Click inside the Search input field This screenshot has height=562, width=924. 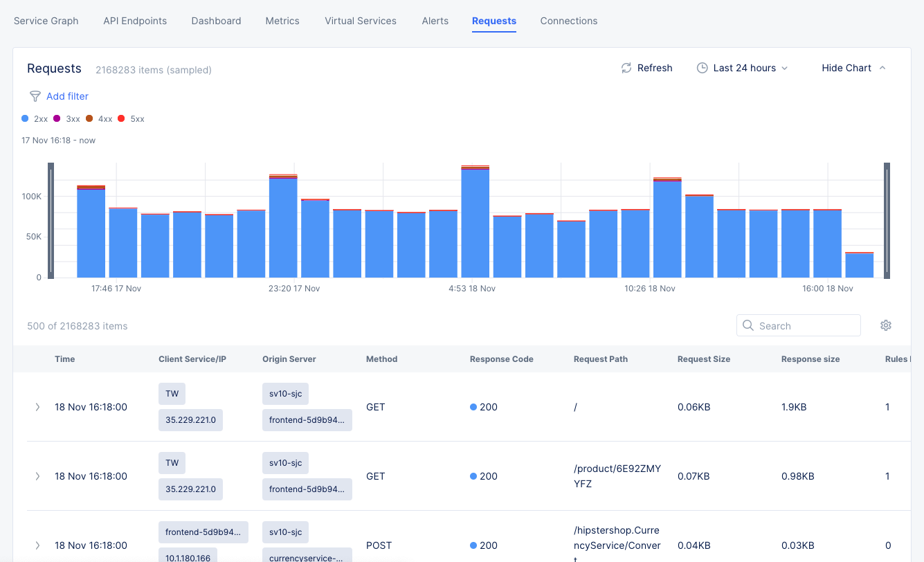click(x=803, y=325)
